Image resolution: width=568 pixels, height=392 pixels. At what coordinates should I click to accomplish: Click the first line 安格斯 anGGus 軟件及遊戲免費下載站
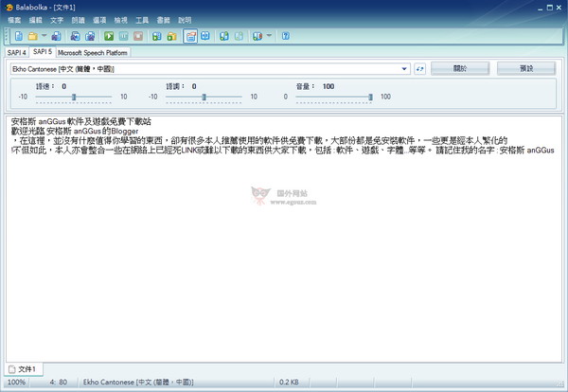pyautogui.click(x=81, y=121)
